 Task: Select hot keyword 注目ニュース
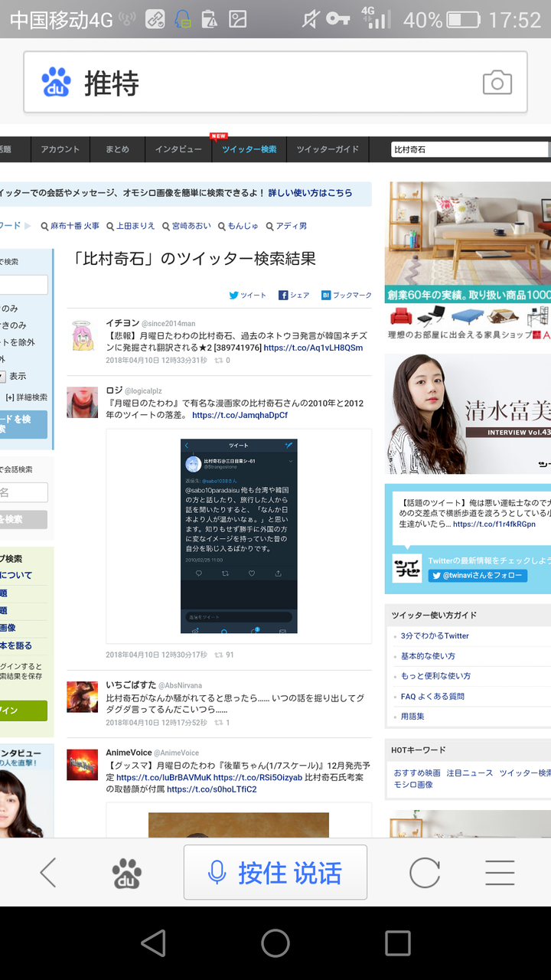(x=470, y=773)
